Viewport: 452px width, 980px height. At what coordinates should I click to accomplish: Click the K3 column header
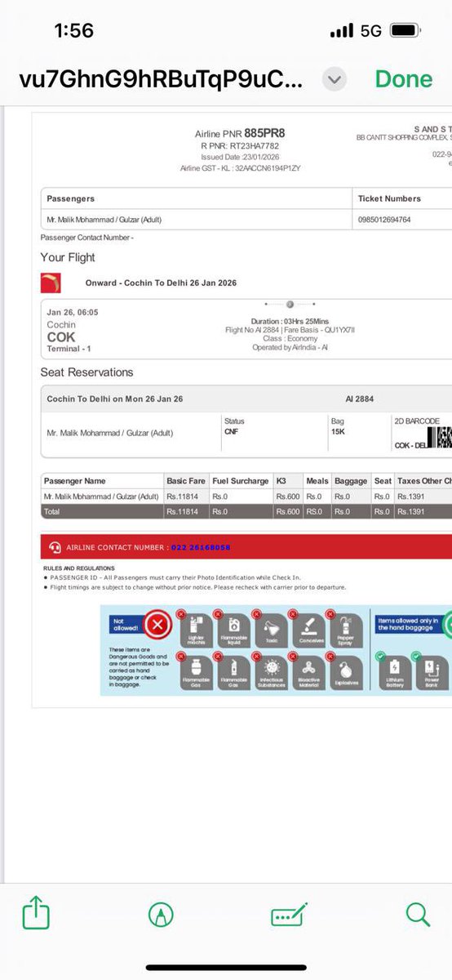281,481
